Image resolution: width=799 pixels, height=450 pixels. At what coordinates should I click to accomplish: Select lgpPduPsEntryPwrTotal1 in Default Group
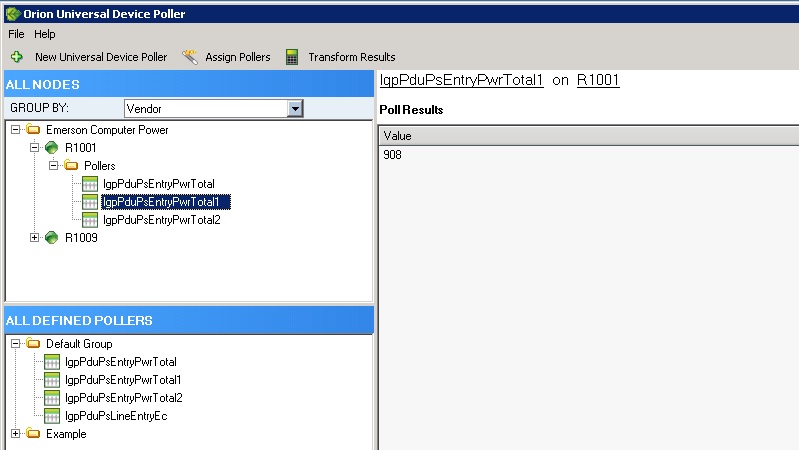coord(123,380)
